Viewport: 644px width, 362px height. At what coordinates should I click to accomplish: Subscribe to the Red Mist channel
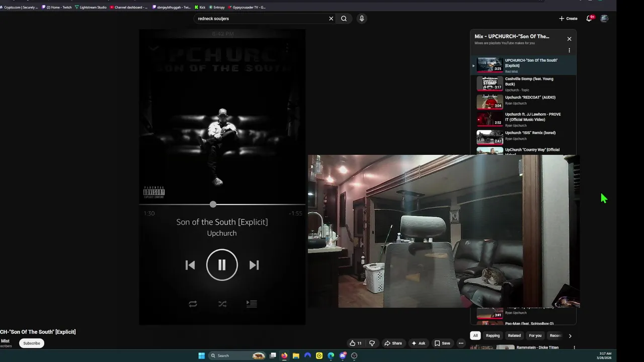point(32,343)
